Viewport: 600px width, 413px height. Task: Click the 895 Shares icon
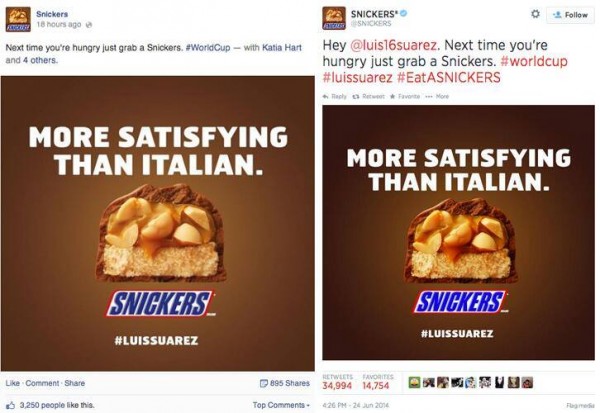tap(264, 383)
